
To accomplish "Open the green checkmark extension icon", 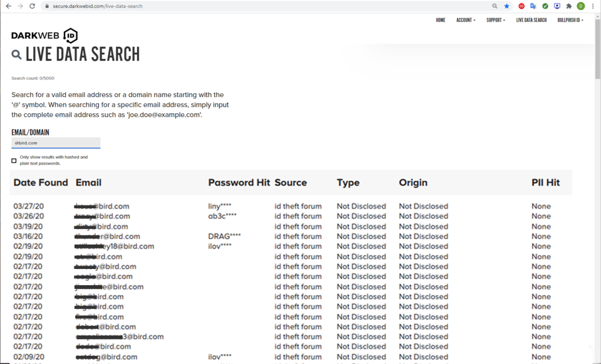I will click(545, 6).
